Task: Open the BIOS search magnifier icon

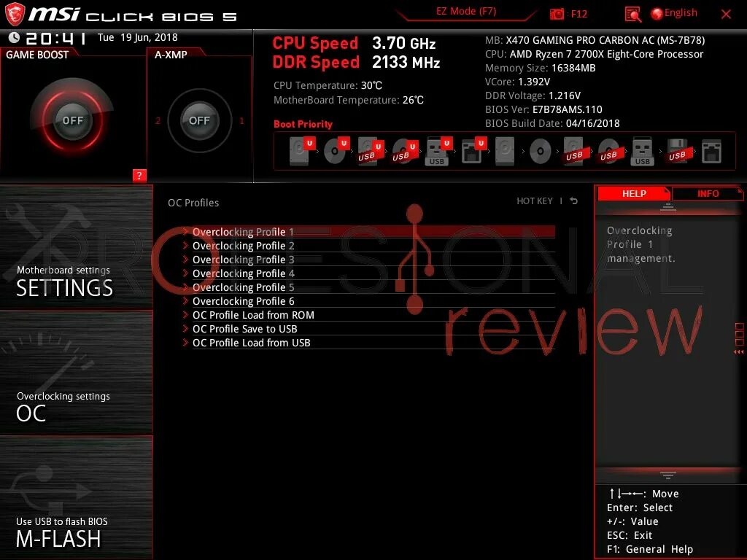Action: pos(632,15)
